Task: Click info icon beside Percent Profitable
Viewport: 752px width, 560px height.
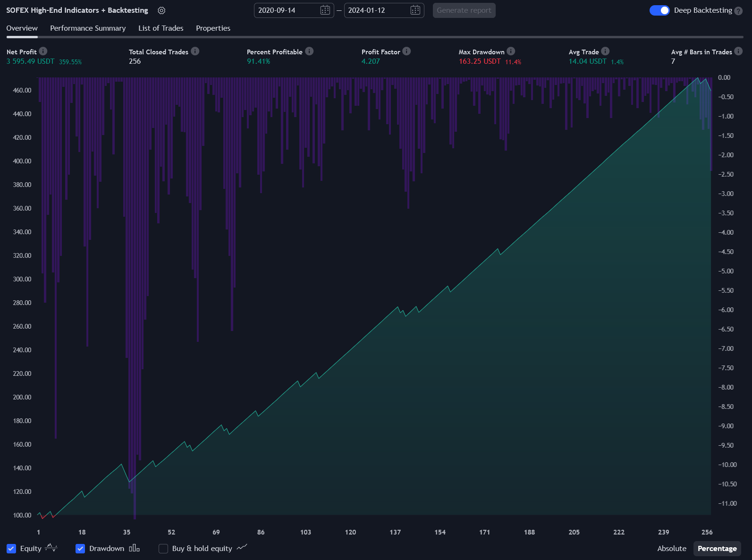Action: click(x=309, y=51)
